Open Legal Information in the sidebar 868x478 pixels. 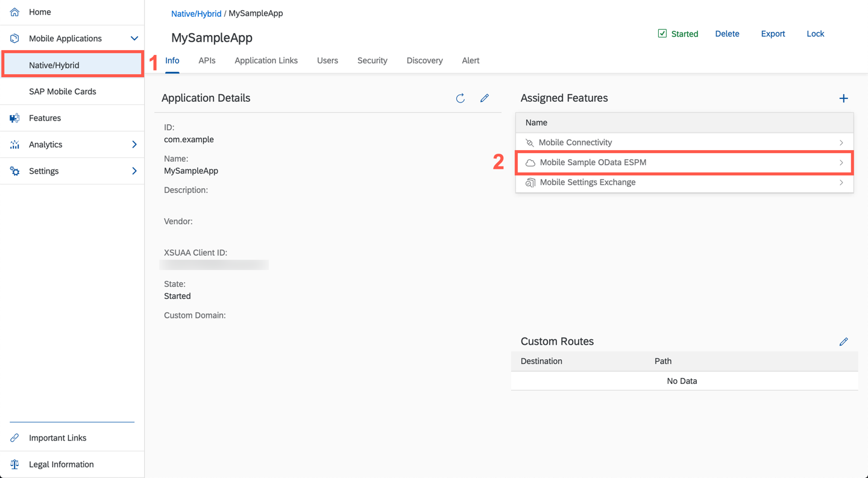72,465
